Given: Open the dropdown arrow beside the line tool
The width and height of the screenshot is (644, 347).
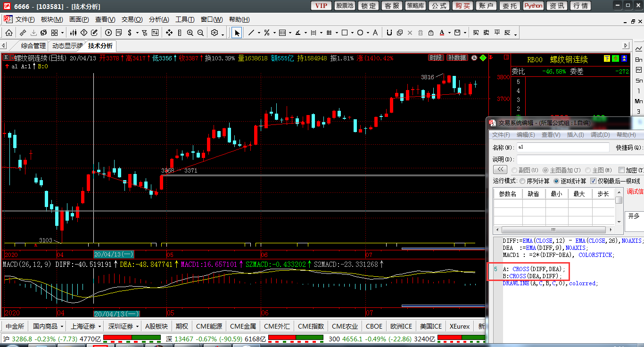Looking at the screenshot, I should coord(259,33).
